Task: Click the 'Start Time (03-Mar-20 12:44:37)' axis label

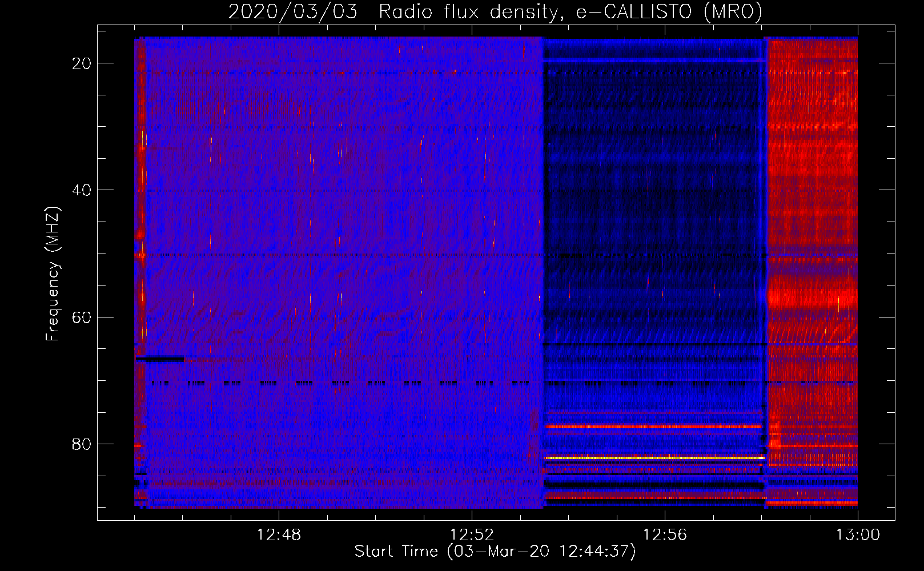Action: 495,551
